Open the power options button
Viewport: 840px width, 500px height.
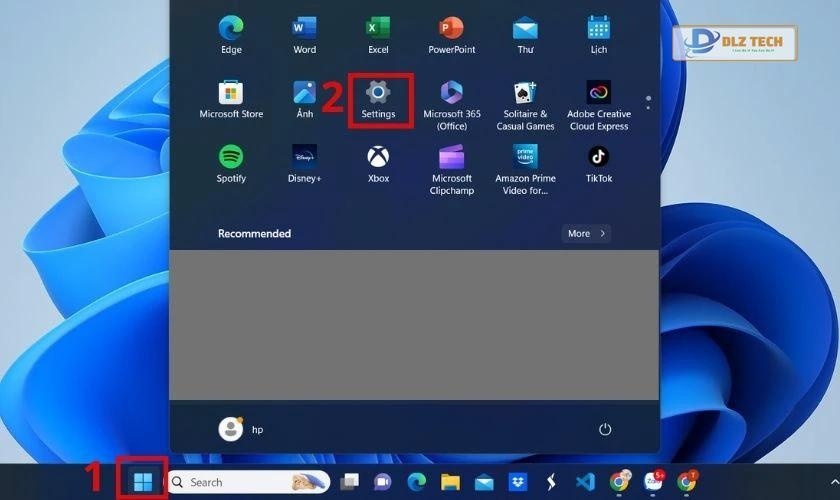[605, 429]
